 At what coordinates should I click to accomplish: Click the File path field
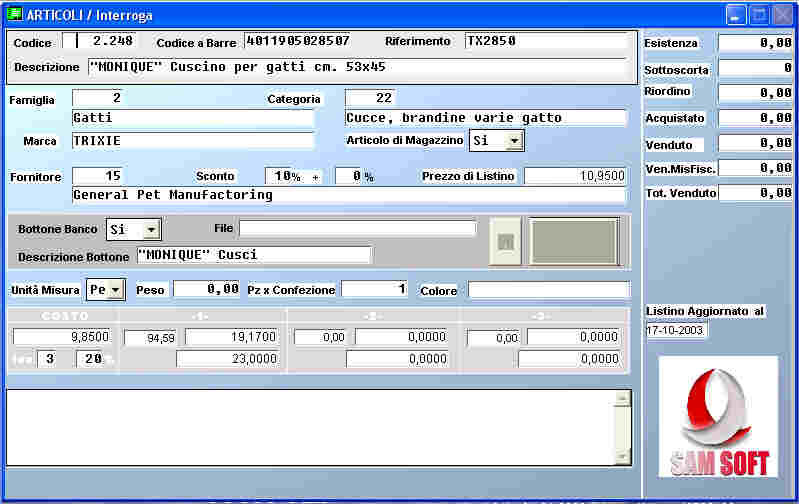[x=358, y=228]
